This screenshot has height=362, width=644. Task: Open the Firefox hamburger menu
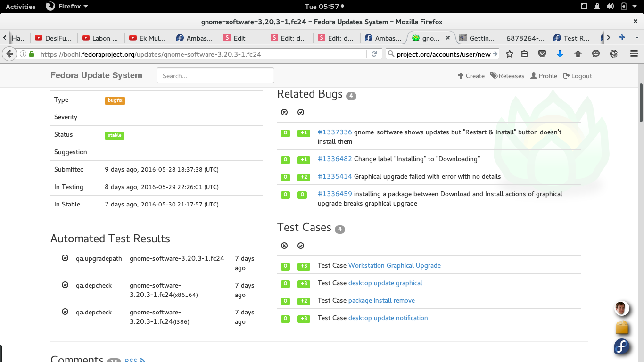click(634, 54)
